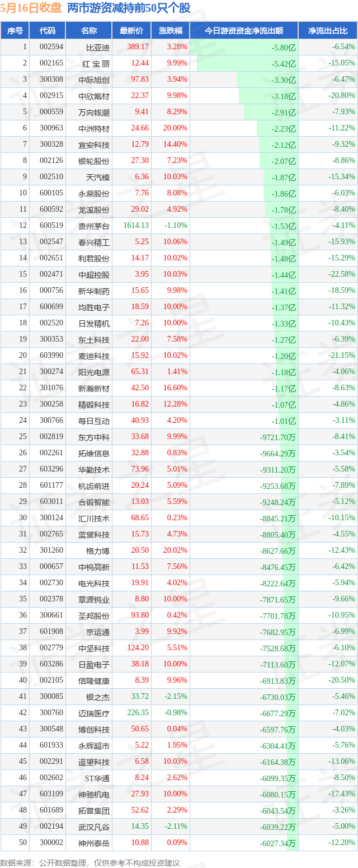
Task: Click outflow -6597.76万 for 博创科技
Action: point(277,729)
